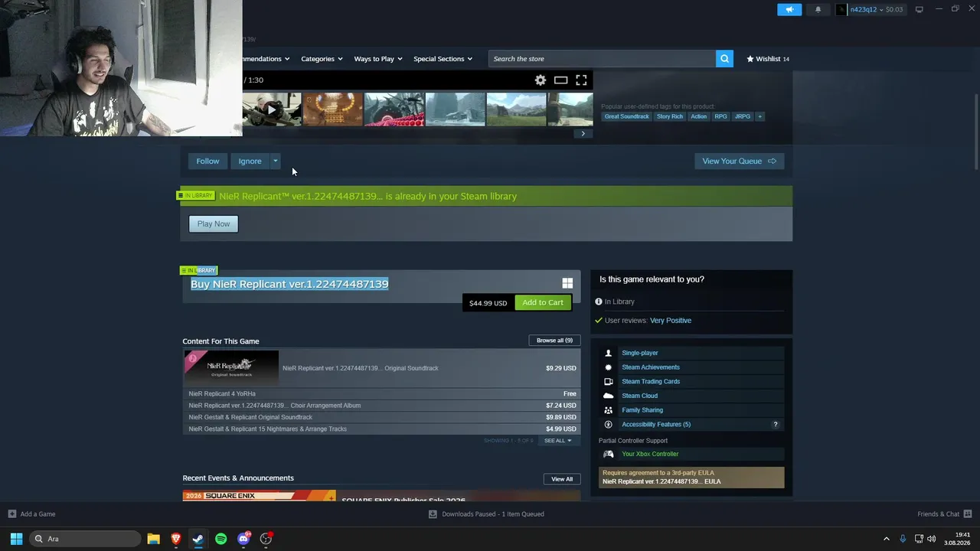980x551 pixels.
Task: Open the JRPG tag
Action: 743,116
